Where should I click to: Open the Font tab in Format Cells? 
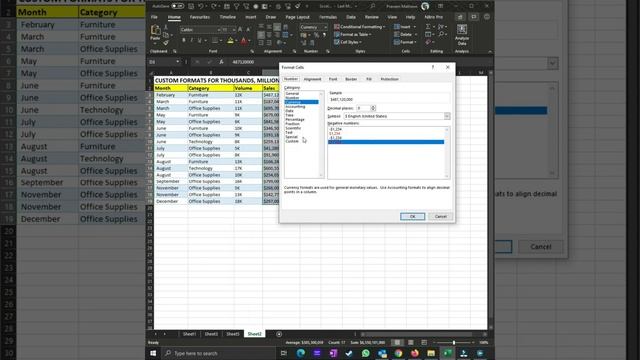click(x=333, y=79)
